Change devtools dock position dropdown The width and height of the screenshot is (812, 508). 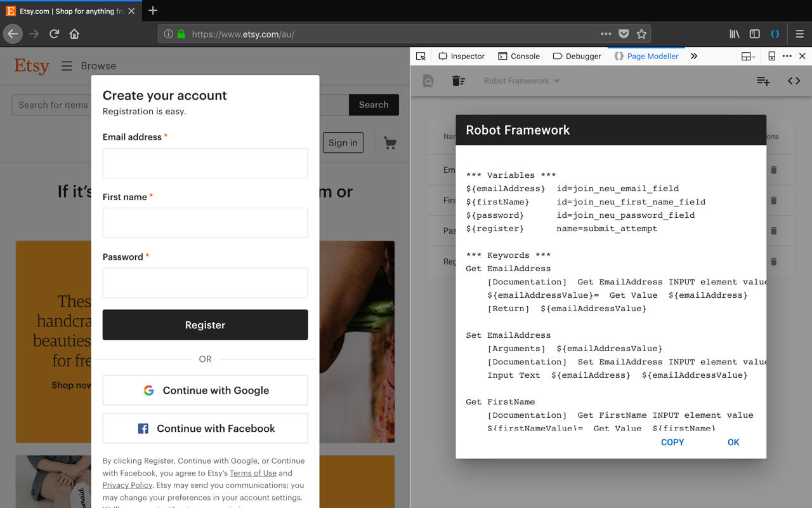tap(749, 56)
